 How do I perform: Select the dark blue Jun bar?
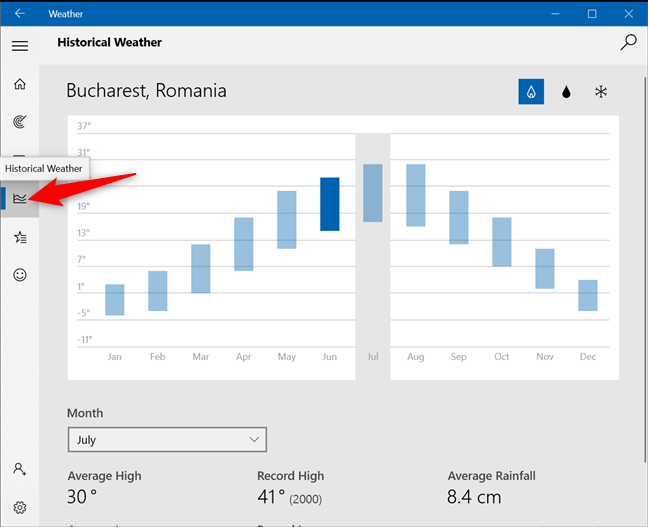click(x=330, y=204)
